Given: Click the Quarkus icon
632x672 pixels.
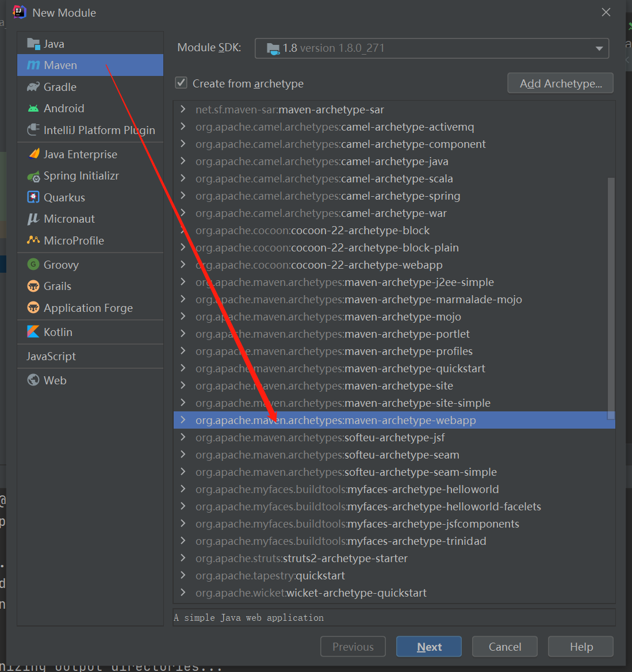Looking at the screenshot, I should tap(33, 197).
